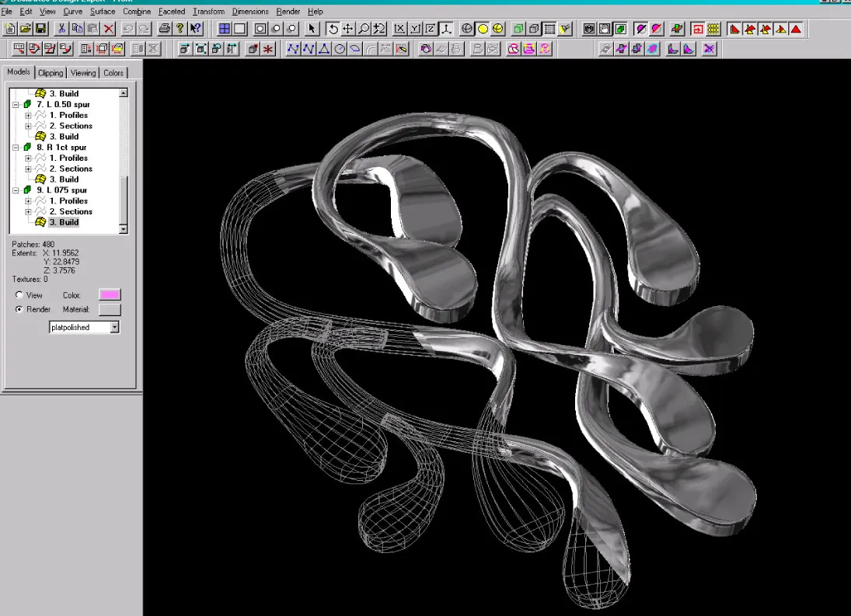Select the hand pan tool
This screenshot has width=851, height=616.
349,29
